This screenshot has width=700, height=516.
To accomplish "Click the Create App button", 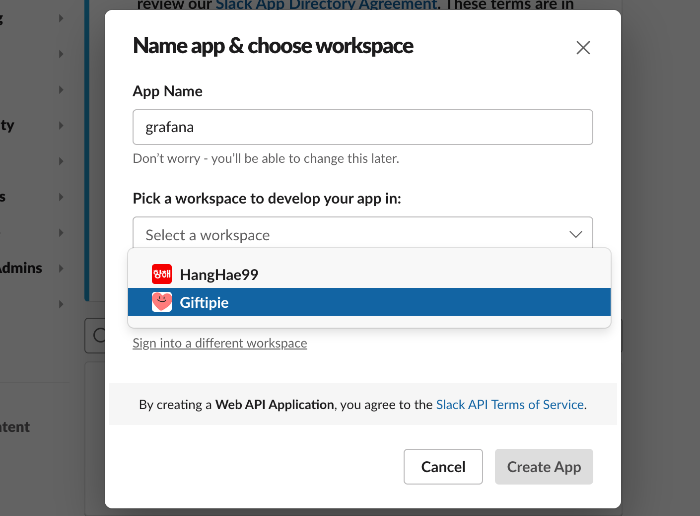I will coord(544,466).
